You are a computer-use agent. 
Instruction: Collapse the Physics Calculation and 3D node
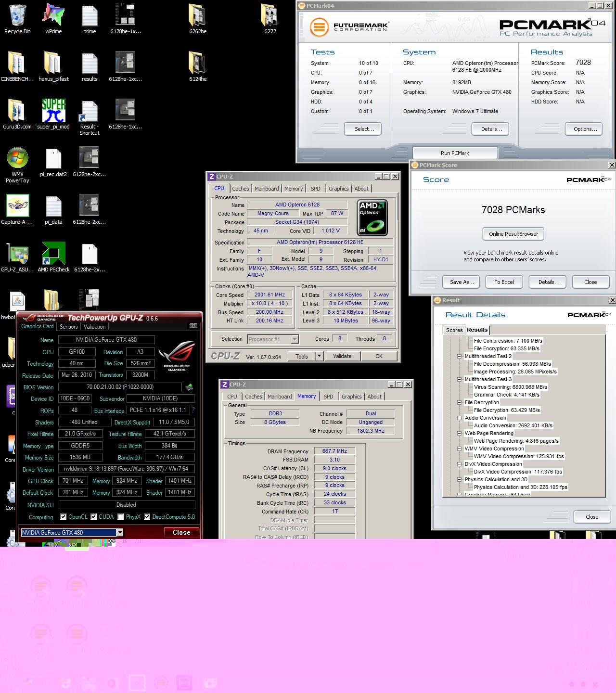460,479
